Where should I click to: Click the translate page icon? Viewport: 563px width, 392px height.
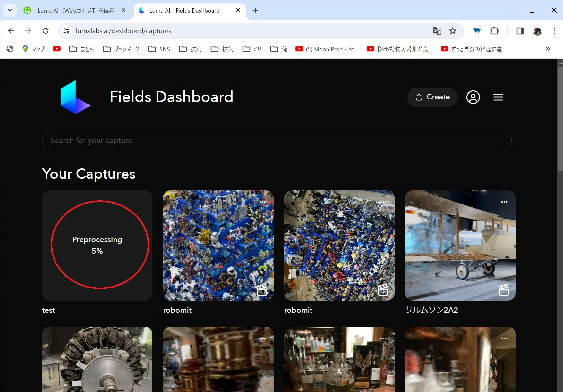point(437,31)
